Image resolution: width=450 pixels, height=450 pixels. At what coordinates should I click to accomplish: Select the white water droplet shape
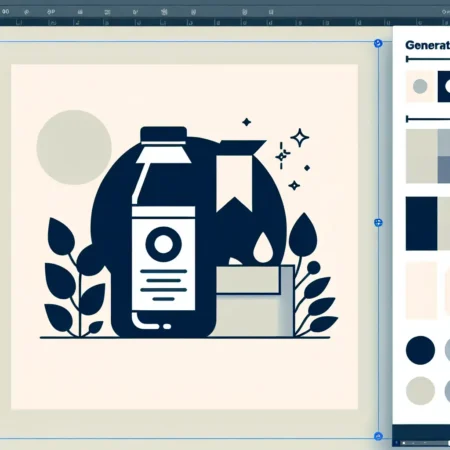pos(263,247)
